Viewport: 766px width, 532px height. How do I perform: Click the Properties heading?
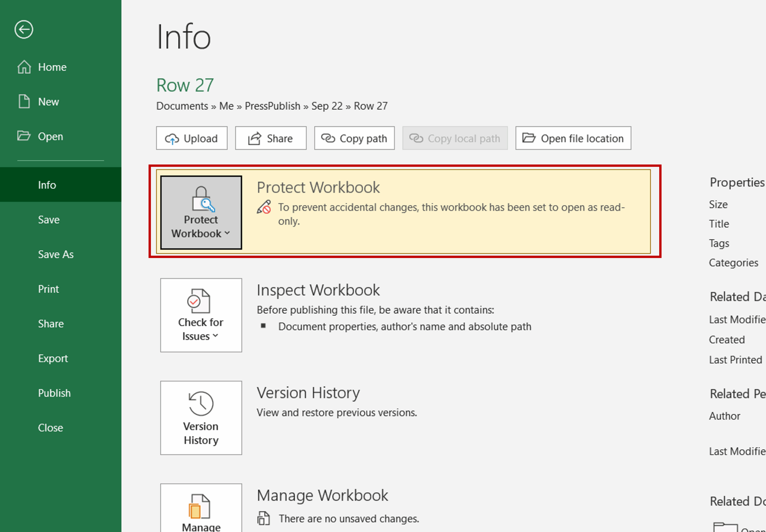(x=737, y=182)
